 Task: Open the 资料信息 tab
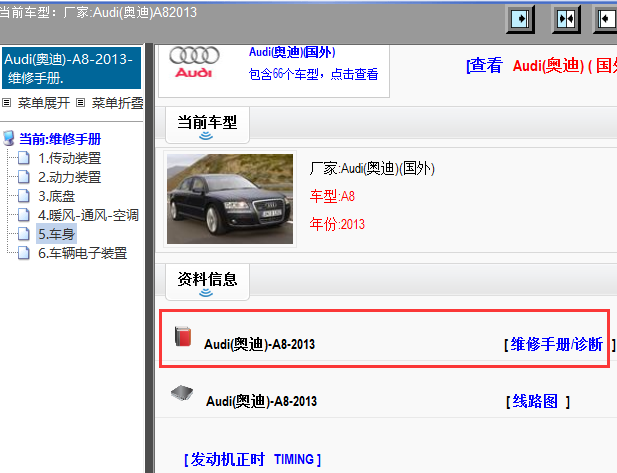tap(207, 282)
